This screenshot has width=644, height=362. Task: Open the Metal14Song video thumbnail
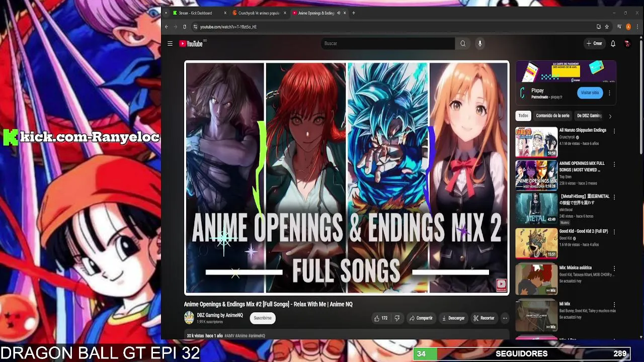536,209
